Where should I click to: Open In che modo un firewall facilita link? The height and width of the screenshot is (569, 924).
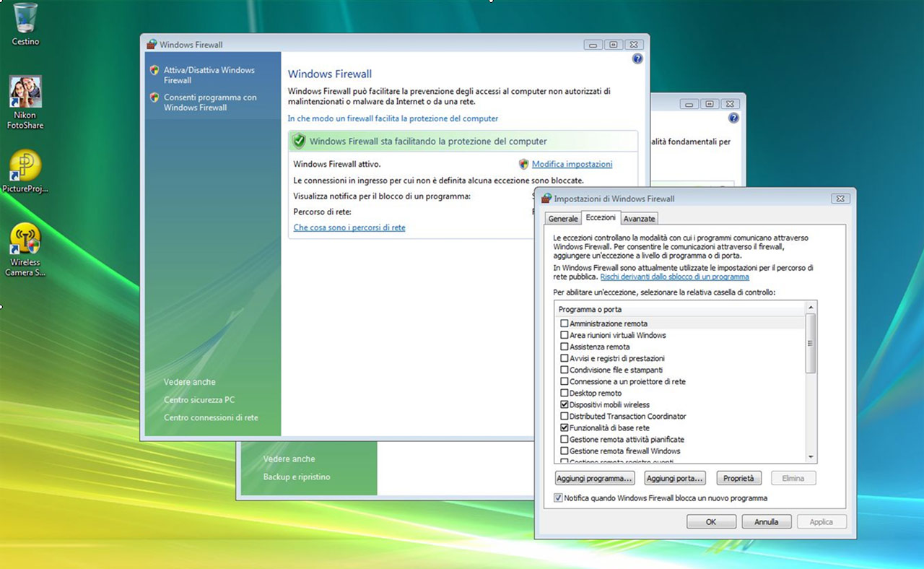(393, 118)
